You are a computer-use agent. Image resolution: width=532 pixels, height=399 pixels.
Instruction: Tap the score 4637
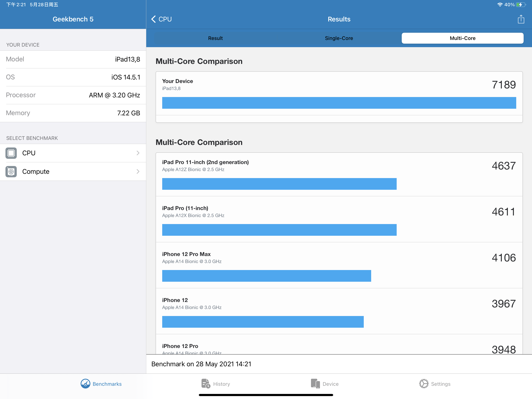pyautogui.click(x=504, y=166)
